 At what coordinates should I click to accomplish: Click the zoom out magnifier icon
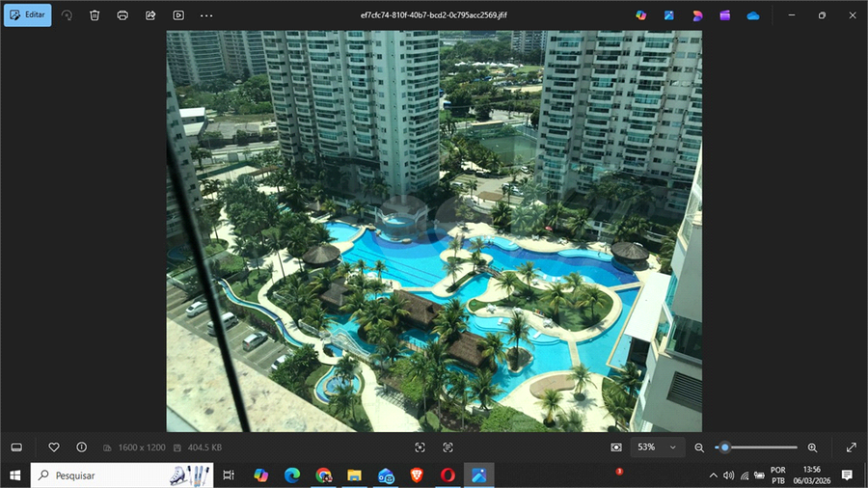coord(699,447)
